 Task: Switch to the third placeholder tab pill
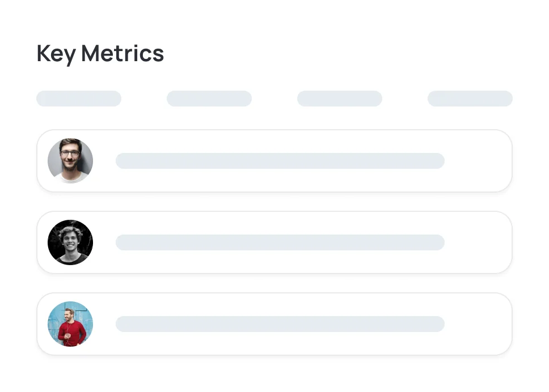click(340, 99)
